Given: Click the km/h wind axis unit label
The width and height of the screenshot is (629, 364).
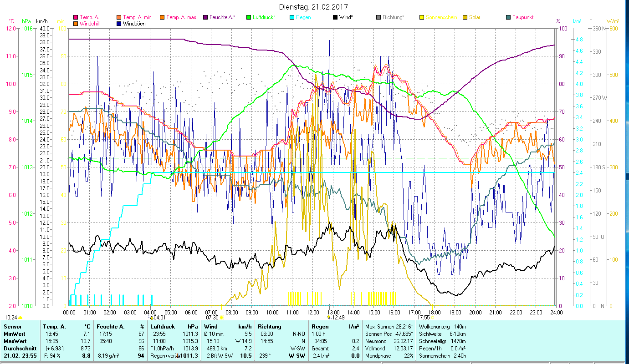Looking at the screenshot, I should [x=41, y=21].
